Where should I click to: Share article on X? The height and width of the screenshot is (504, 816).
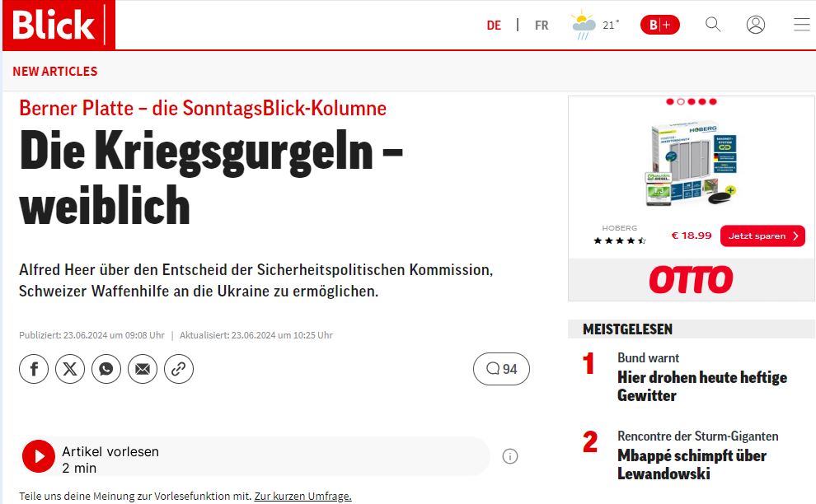point(70,369)
